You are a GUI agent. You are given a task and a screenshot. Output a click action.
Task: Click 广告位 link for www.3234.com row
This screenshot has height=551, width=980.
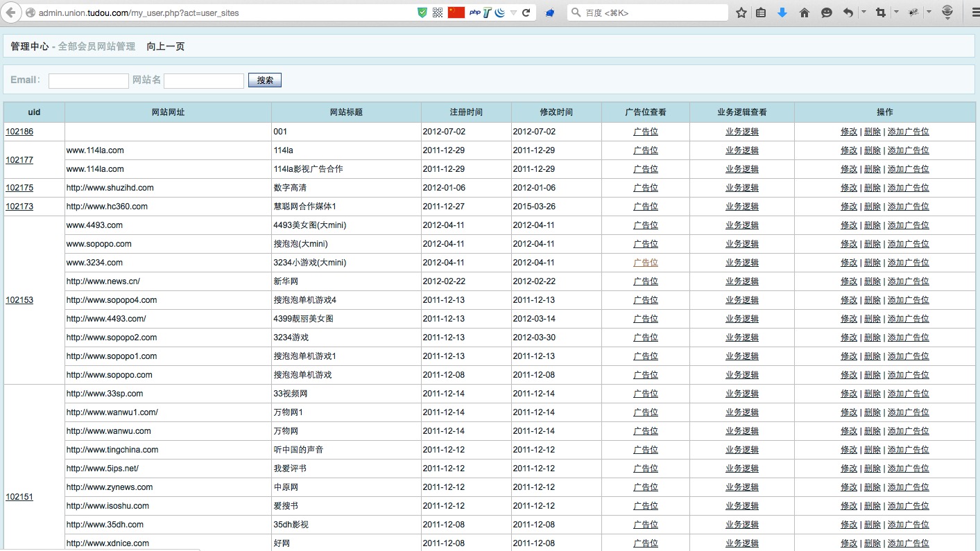click(646, 263)
